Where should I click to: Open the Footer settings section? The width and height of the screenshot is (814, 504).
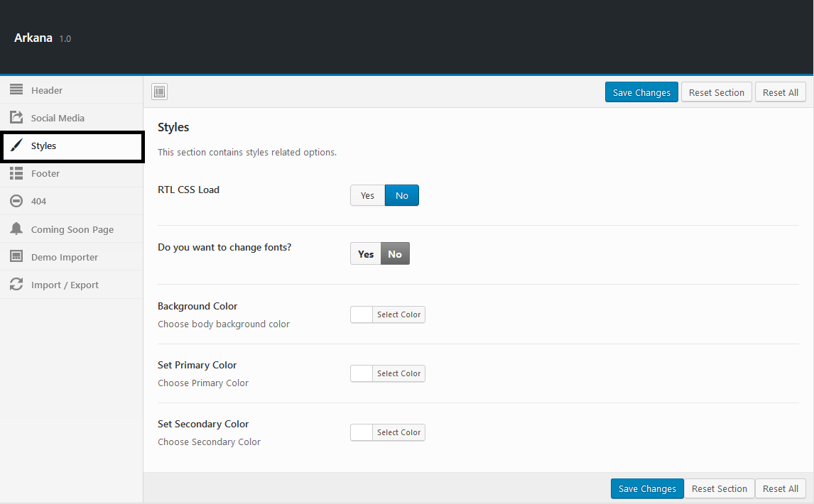45,173
